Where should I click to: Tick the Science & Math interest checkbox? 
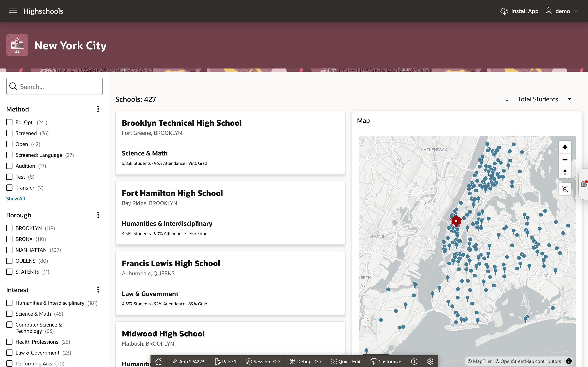point(9,314)
